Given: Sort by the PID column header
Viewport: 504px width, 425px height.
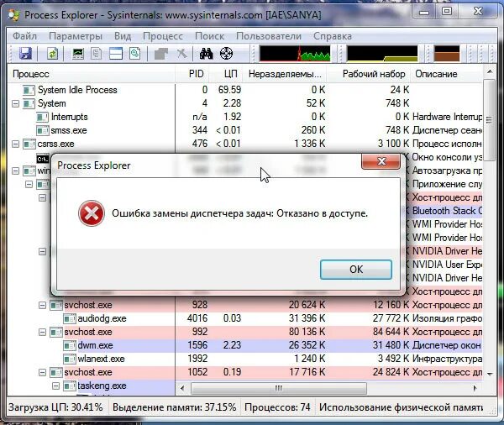Looking at the screenshot, I should click(192, 74).
